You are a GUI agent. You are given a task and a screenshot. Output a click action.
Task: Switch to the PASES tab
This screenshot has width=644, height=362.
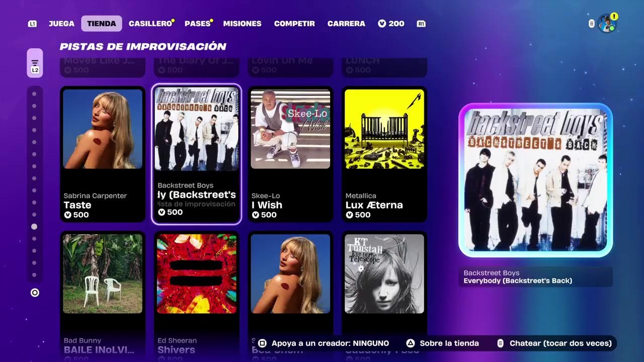coord(197,24)
